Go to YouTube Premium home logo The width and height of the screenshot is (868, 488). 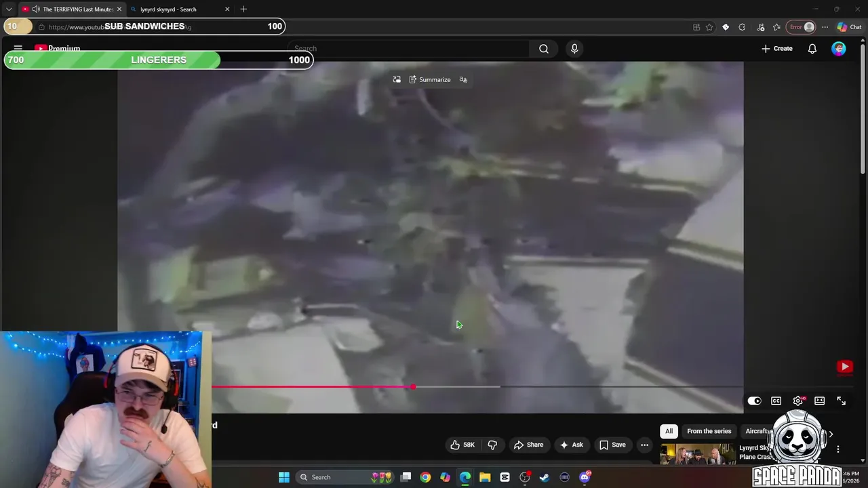(x=58, y=48)
